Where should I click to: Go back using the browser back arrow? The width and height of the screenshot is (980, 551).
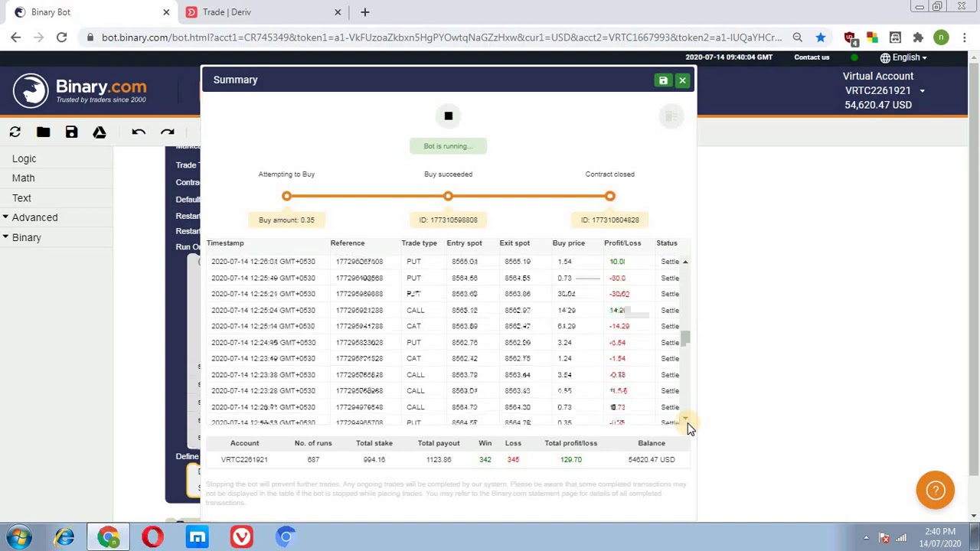click(16, 37)
